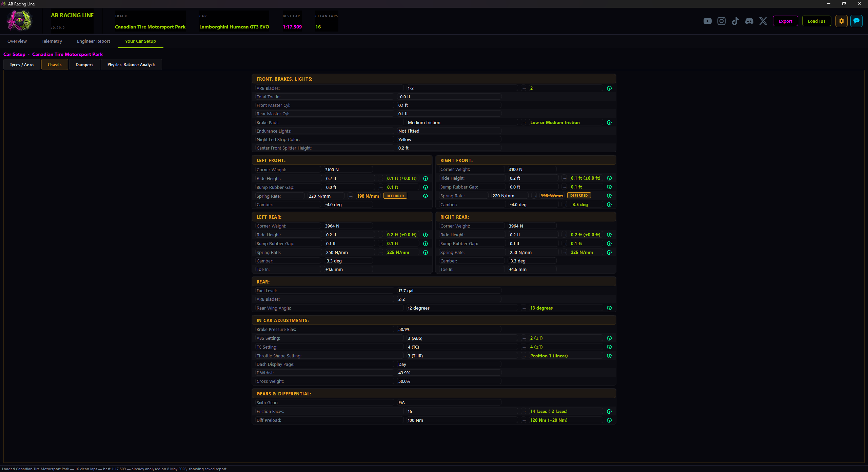This screenshot has height=472, width=868.
Task: Show info for Brake Pads recommendation
Action: tap(609, 122)
